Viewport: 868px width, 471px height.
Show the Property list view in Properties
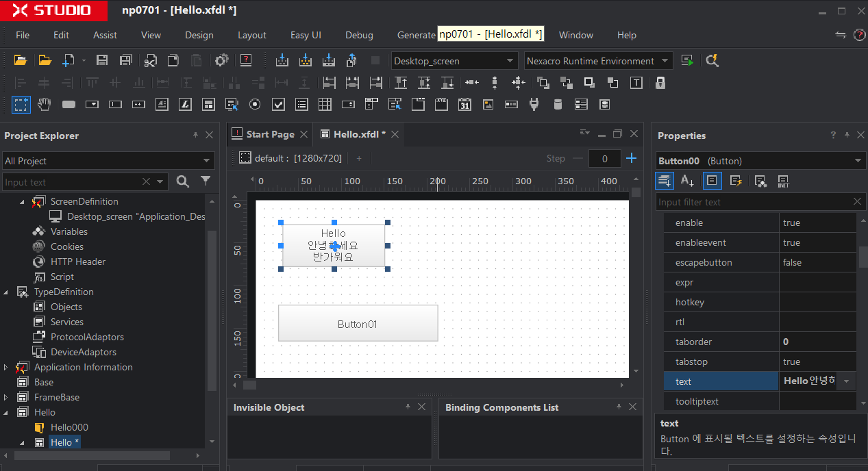[x=712, y=181]
